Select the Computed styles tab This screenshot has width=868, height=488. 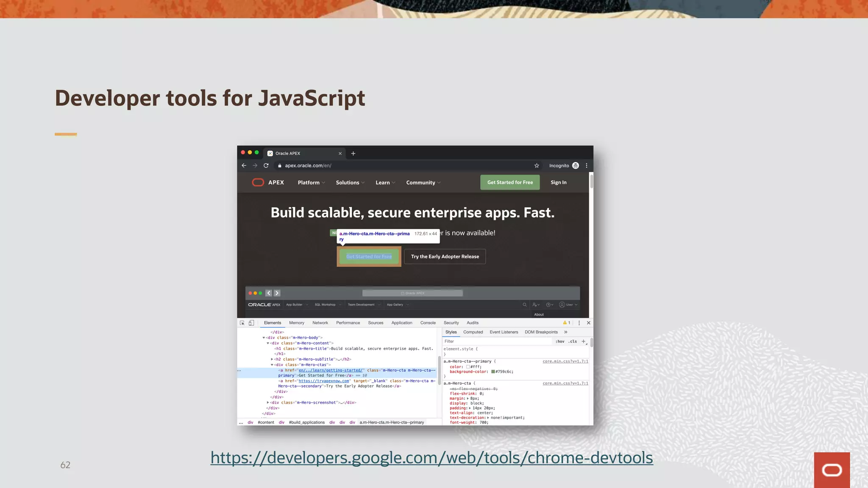(x=473, y=332)
